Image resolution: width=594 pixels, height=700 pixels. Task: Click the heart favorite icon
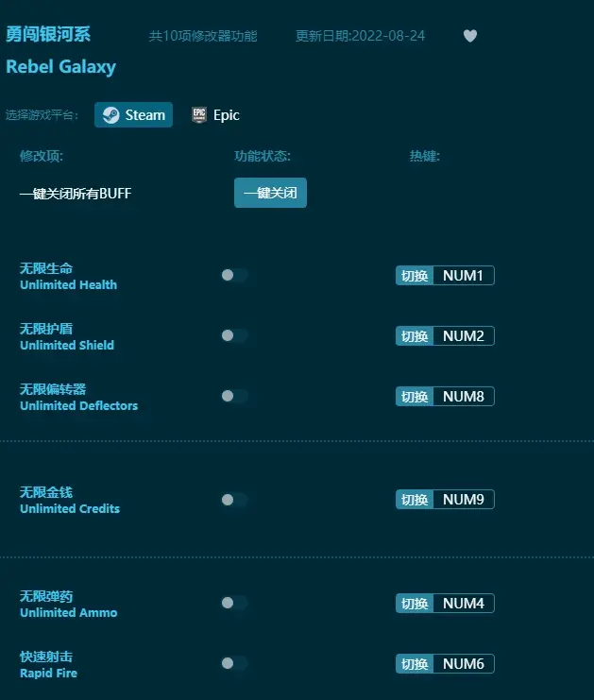pyautogui.click(x=470, y=36)
